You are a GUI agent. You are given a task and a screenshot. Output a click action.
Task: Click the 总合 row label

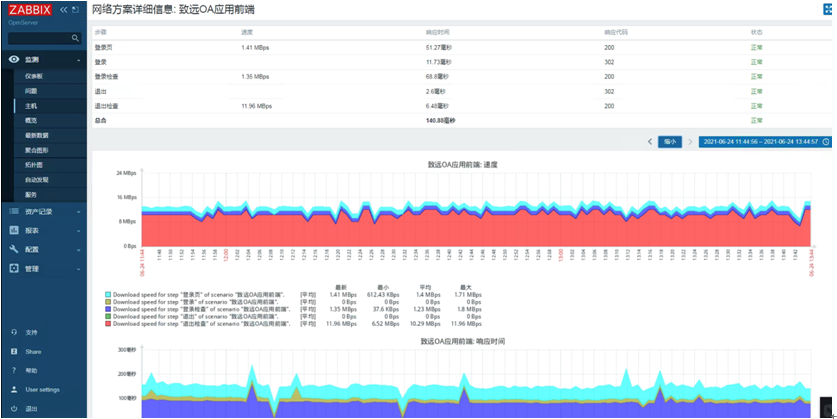100,121
